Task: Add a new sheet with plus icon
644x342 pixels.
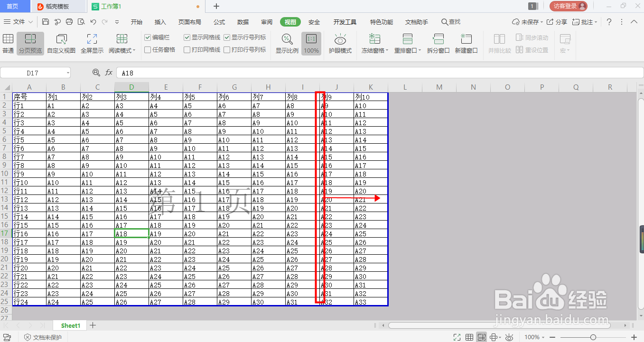Action: pyautogui.click(x=93, y=325)
